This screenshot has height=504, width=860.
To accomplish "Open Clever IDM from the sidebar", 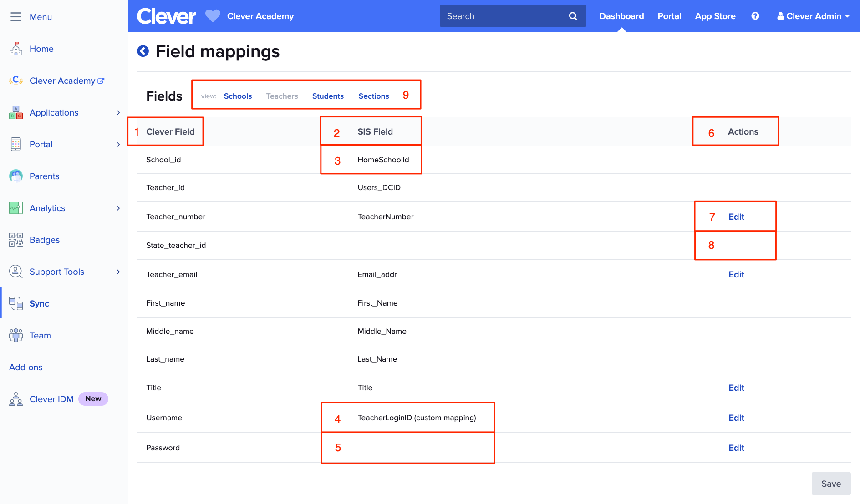I will (x=51, y=399).
